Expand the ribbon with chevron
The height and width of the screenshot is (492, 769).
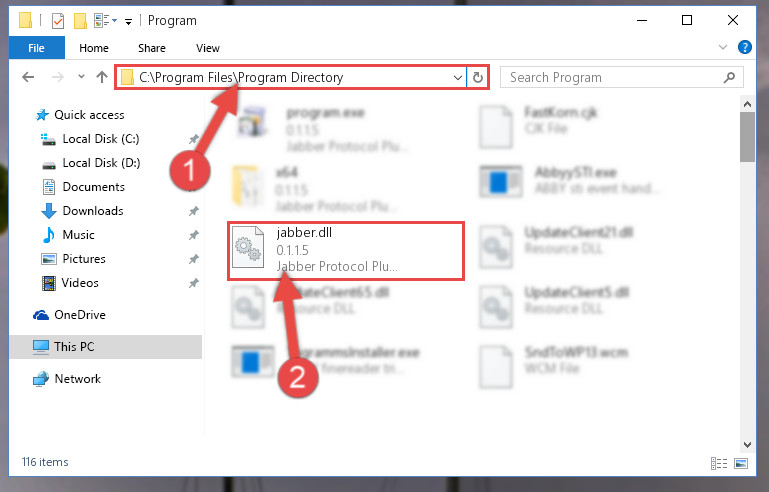click(722, 48)
